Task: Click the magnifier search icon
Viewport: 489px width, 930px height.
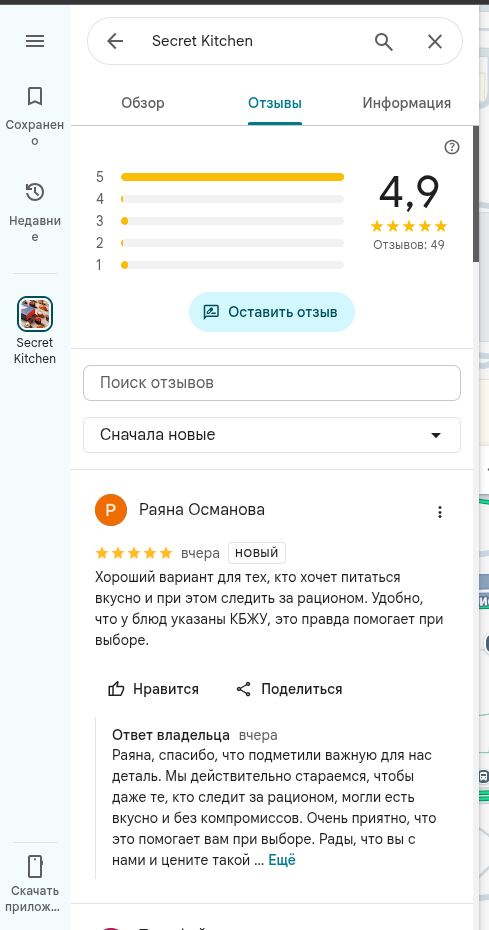Action: point(384,41)
